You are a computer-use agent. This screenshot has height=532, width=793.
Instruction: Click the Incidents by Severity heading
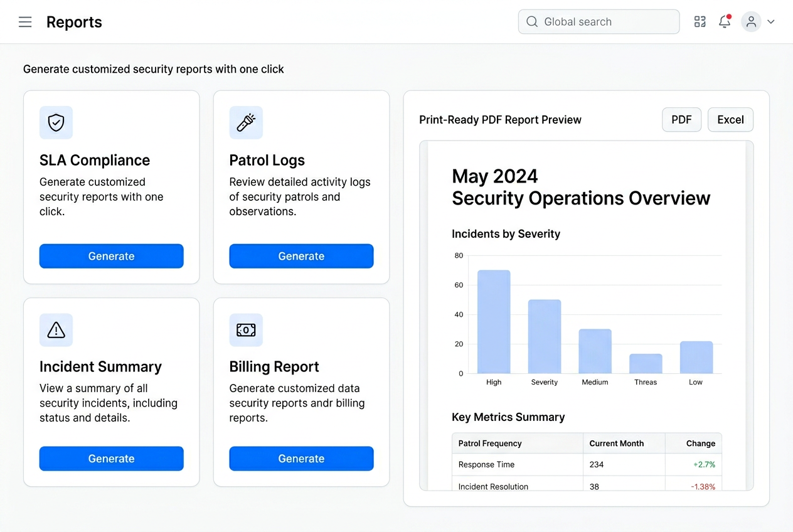click(506, 234)
